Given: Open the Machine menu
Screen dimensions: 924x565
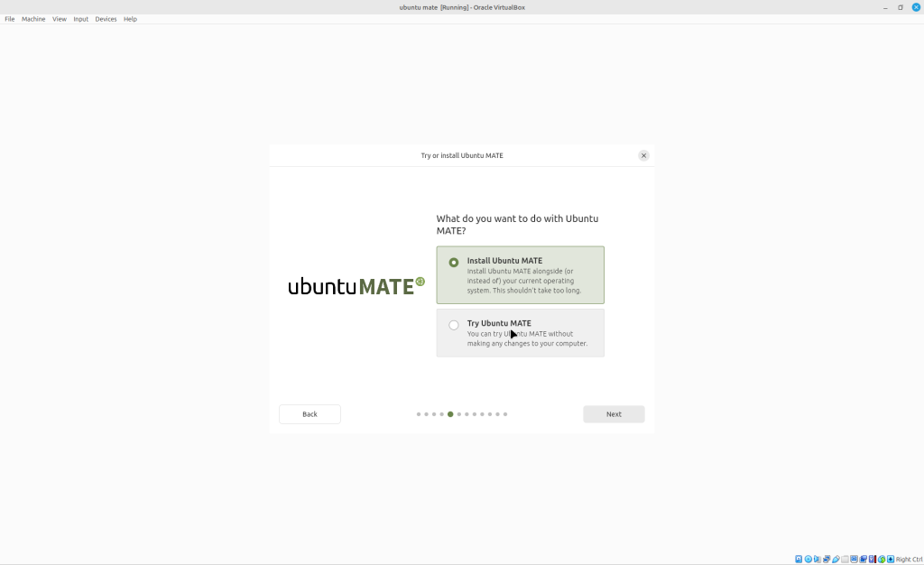Looking at the screenshot, I should pos(33,19).
